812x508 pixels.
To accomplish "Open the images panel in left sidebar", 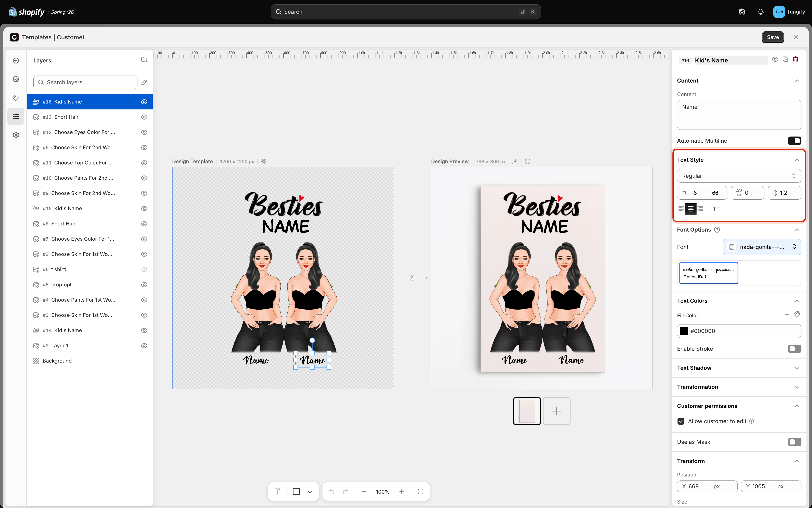I will [x=16, y=79].
